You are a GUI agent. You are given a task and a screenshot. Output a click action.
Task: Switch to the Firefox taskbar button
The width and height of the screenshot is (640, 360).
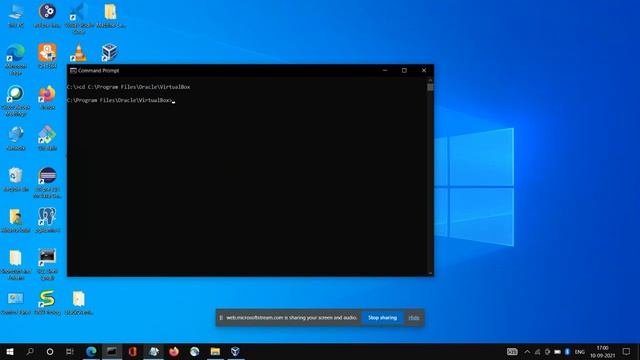pos(174,351)
